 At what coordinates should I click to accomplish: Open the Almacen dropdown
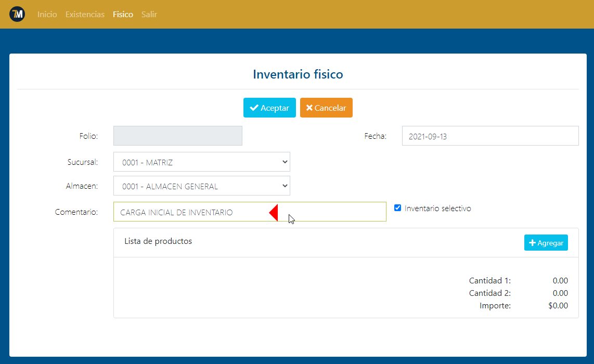coord(202,186)
